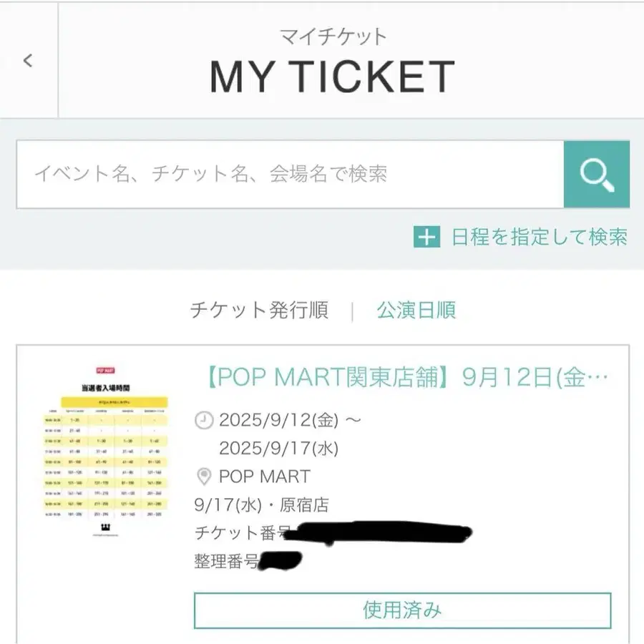Sort by 公演日順
The width and height of the screenshot is (644, 644).
coord(416,310)
